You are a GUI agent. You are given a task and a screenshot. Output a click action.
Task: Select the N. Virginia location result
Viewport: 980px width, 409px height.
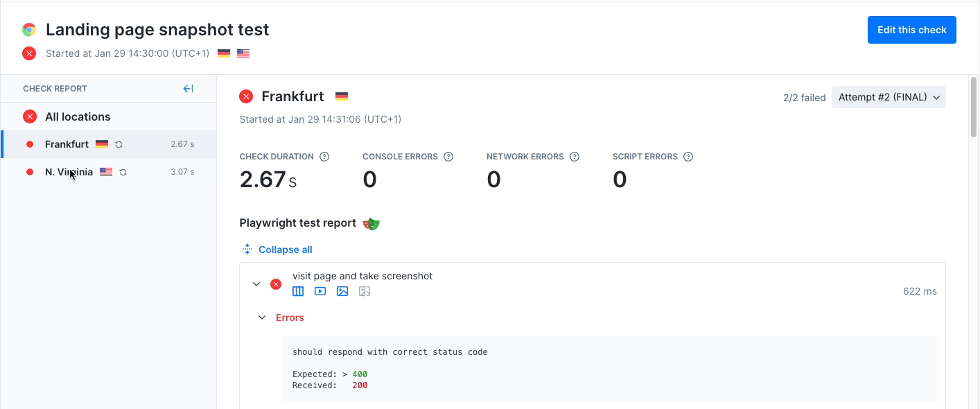coord(69,172)
